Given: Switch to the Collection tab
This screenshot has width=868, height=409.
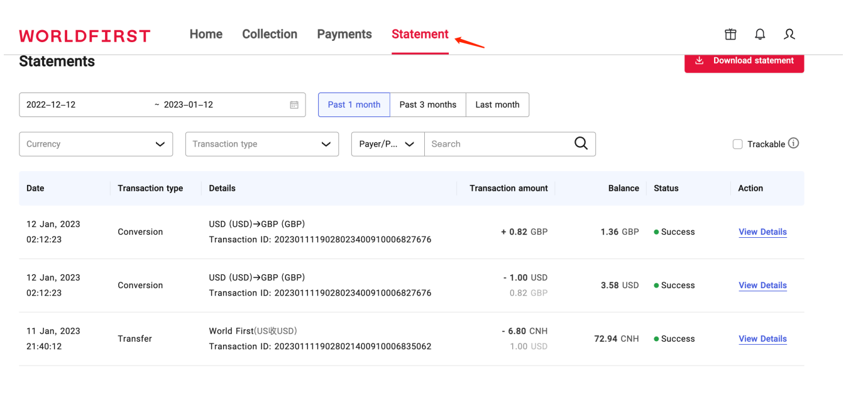Looking at the screenshot, I should [x=270, y=35].
